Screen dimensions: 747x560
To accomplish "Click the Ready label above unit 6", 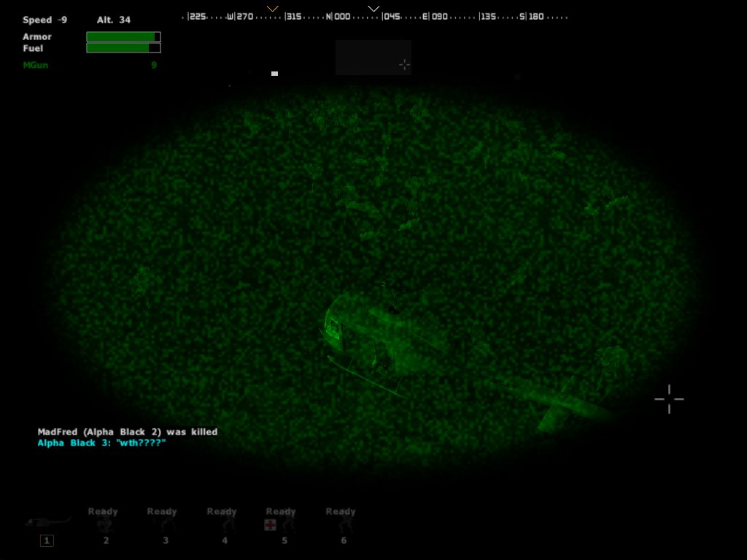I will click(341, 511).
